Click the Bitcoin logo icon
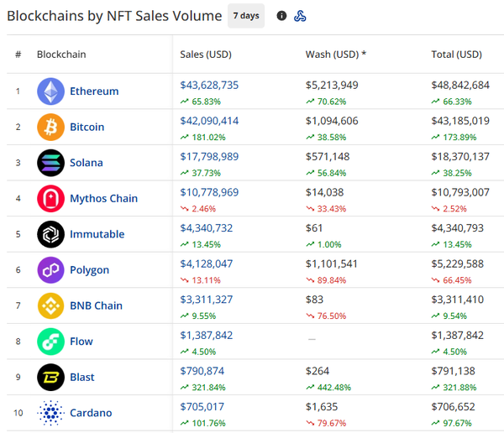 [50, 127]
